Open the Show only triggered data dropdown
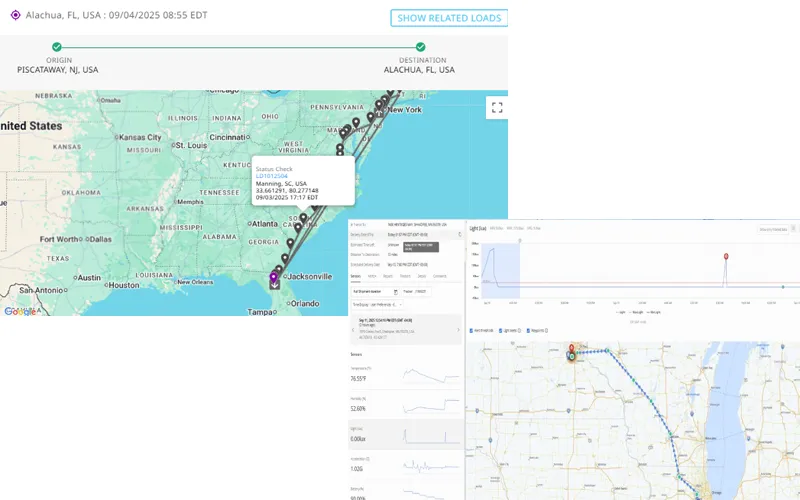The height and width of the screenshot is (500, 800). pyautogui.click(x=771, y=229)
